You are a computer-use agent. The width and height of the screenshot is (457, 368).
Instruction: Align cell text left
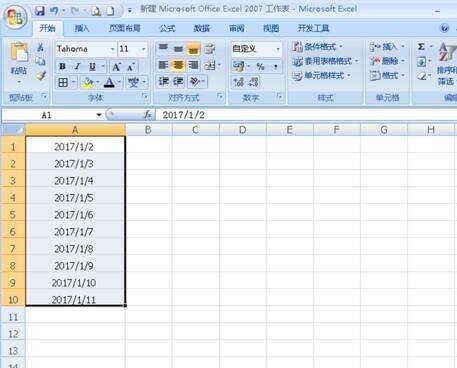pos(163,65)
